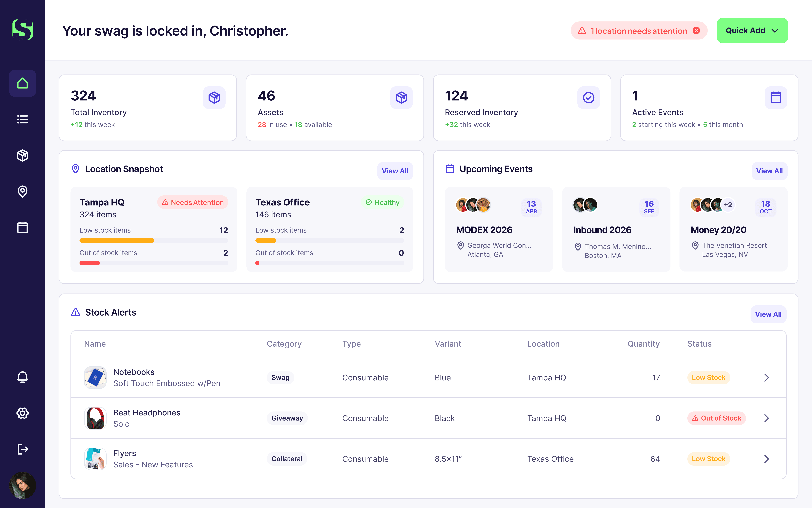The image size is (812, 508).
Task: Click the Location Snapshot pin icon
Action: tap(76, 169)
